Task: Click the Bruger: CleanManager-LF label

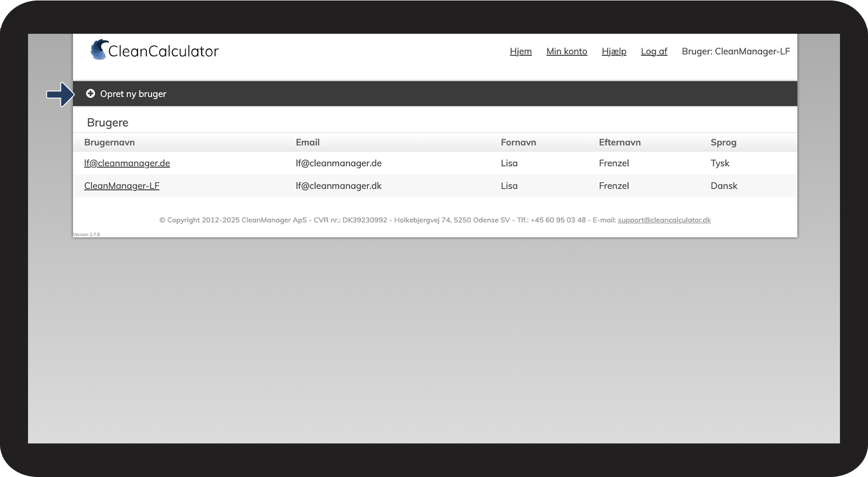Action: click(735, 52)
